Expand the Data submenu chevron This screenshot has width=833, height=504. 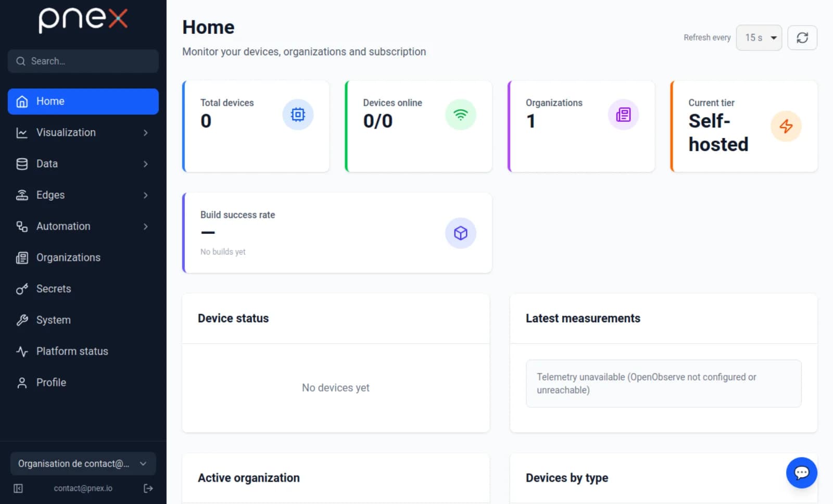point(146,164)
